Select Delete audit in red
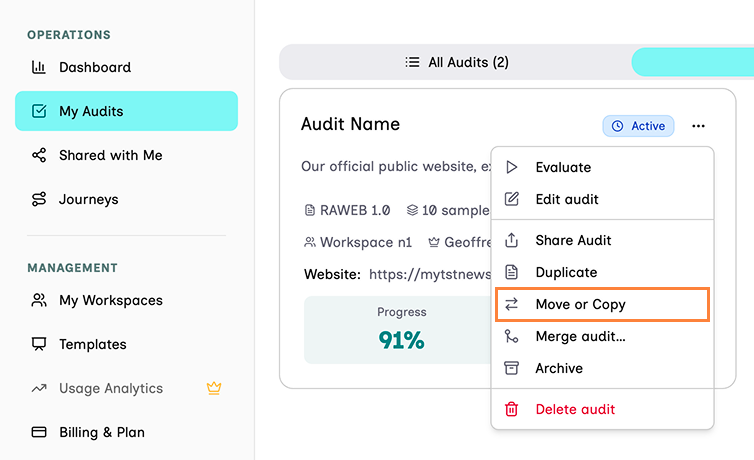 pyautogui.click(x=602, y=409)
